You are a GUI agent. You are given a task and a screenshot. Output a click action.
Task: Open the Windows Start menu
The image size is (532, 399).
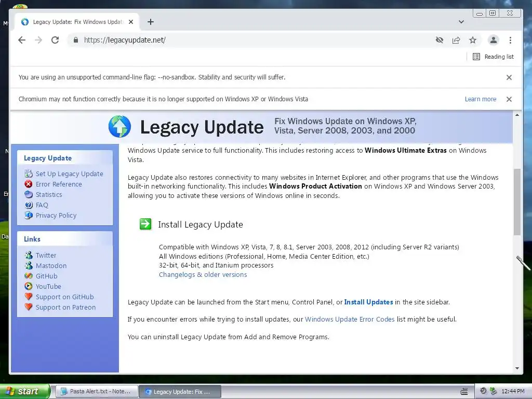[25, 391]
